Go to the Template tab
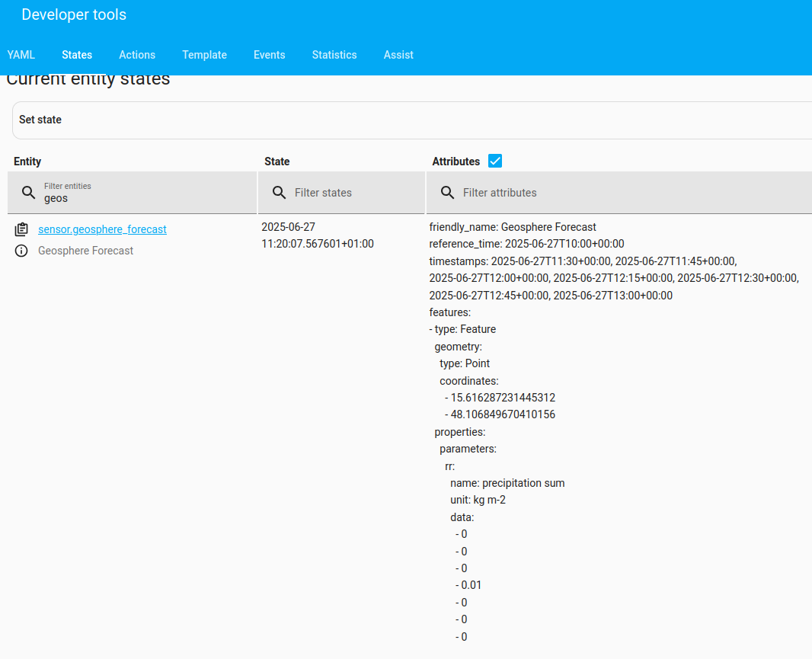Image resolution: width=812 pixels, height=659 pixels. pyautogui.click(x=205, y=55)
